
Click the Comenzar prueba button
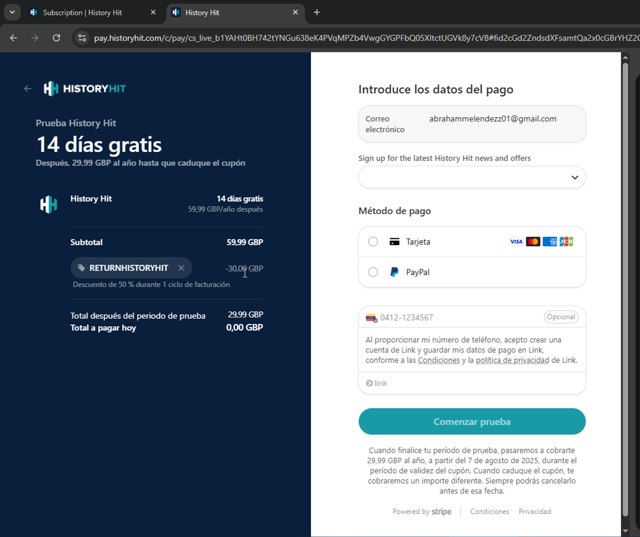click(x=472, y=422)
